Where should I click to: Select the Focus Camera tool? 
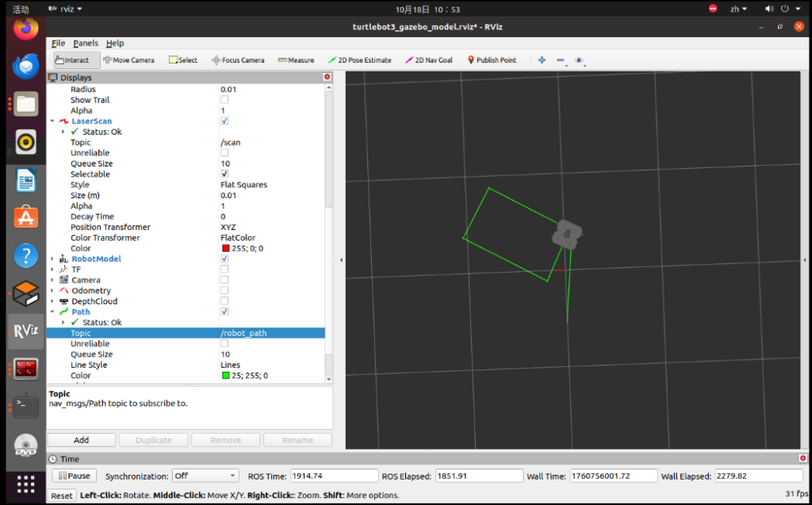[238, 60]
